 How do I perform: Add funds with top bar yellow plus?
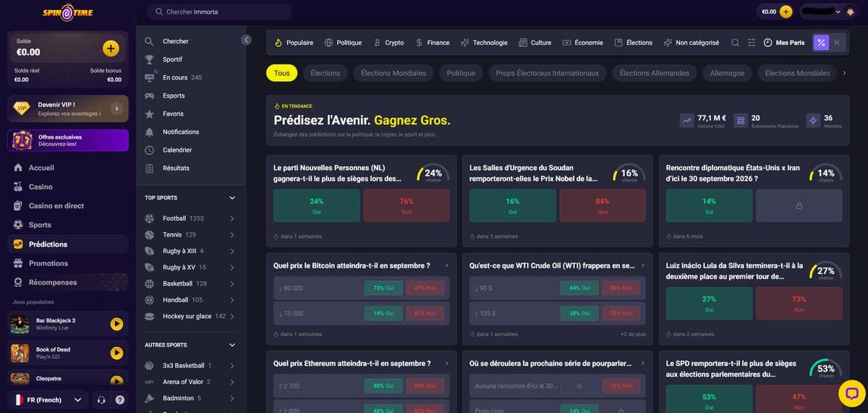(x=786, y=12)
